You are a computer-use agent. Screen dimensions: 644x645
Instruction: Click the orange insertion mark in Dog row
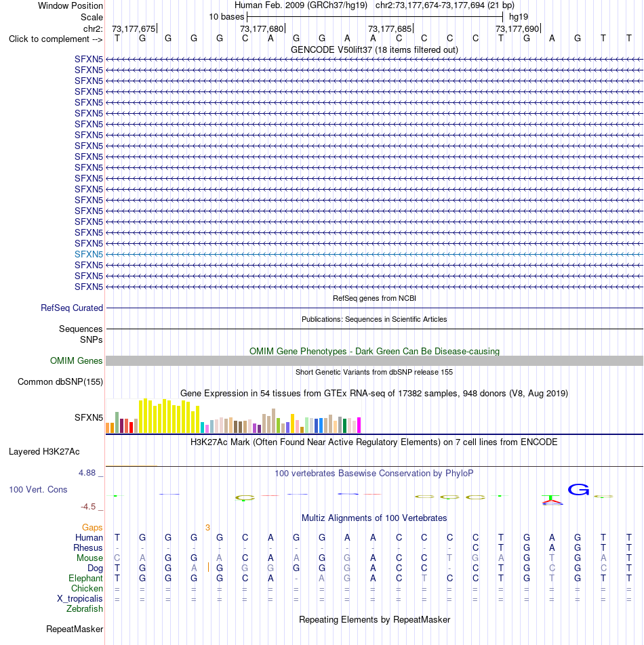[x=209, y=568]
